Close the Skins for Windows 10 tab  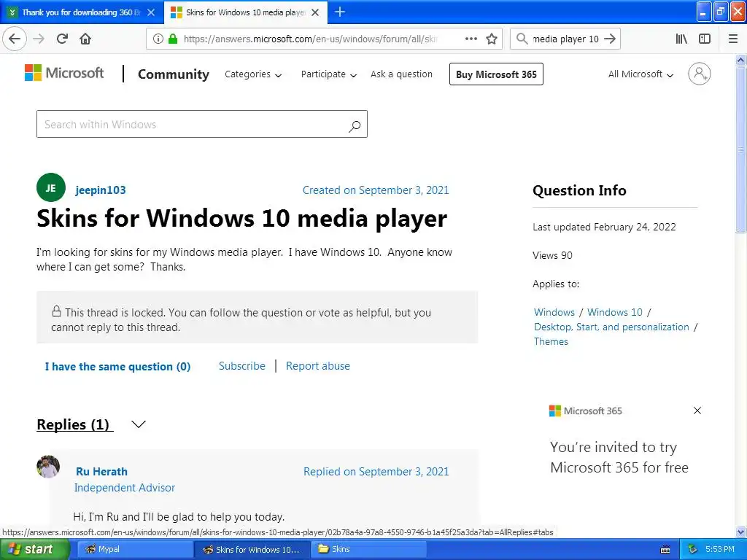point(315,12)
